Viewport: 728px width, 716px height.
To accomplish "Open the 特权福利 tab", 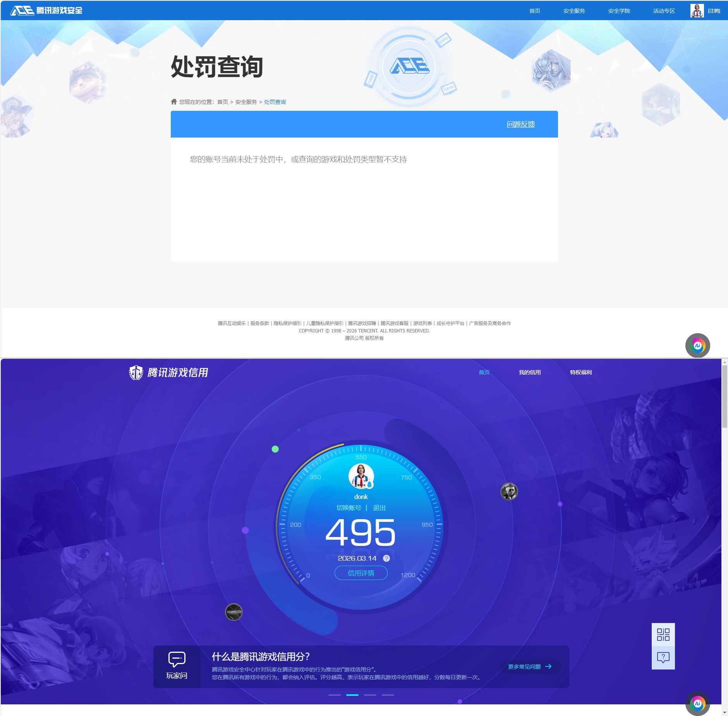I will (x=581, y=372).
